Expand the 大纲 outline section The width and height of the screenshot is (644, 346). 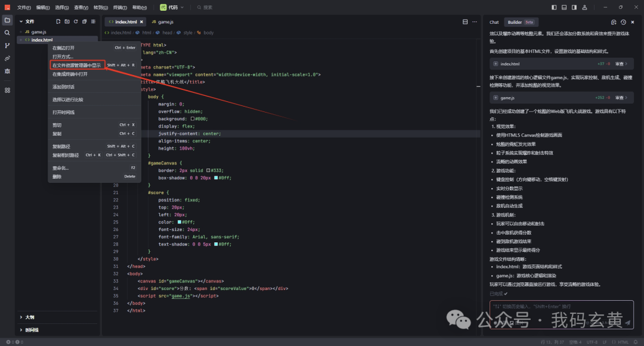[27, 317]
